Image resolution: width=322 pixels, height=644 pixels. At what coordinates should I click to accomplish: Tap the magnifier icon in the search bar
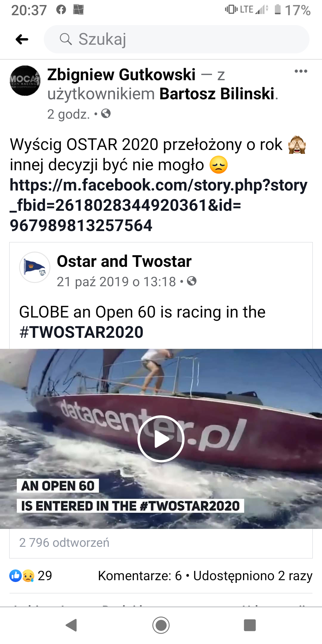66,39
